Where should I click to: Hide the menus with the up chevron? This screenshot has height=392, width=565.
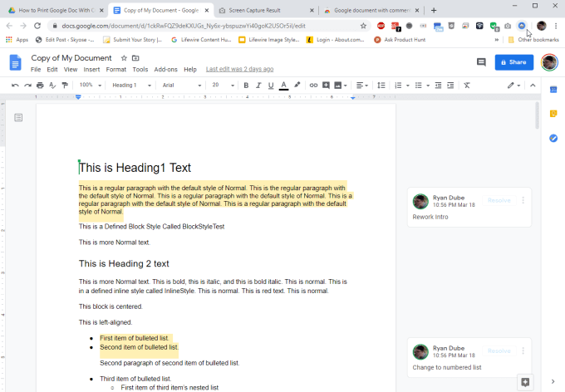click(533, 86)
